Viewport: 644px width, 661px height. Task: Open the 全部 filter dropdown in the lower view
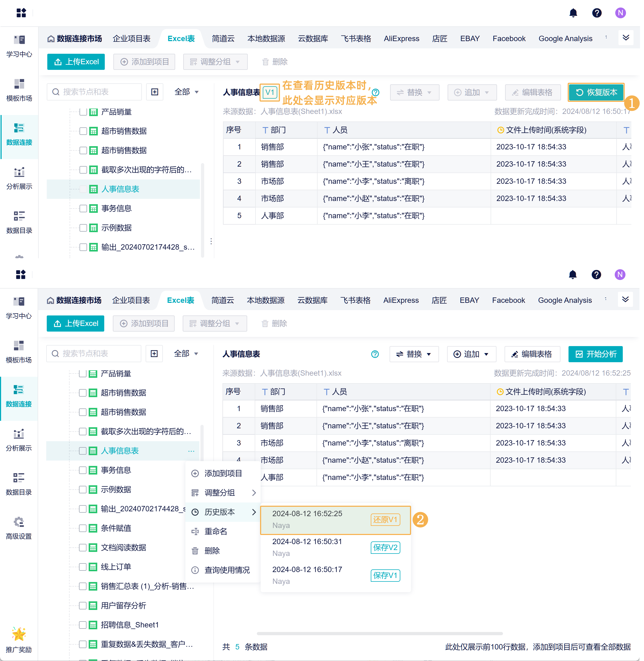pyautogui.click(x=186, y=354)
